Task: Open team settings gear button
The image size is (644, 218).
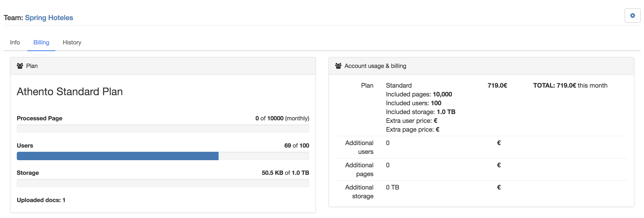Action: click(632, 16)
